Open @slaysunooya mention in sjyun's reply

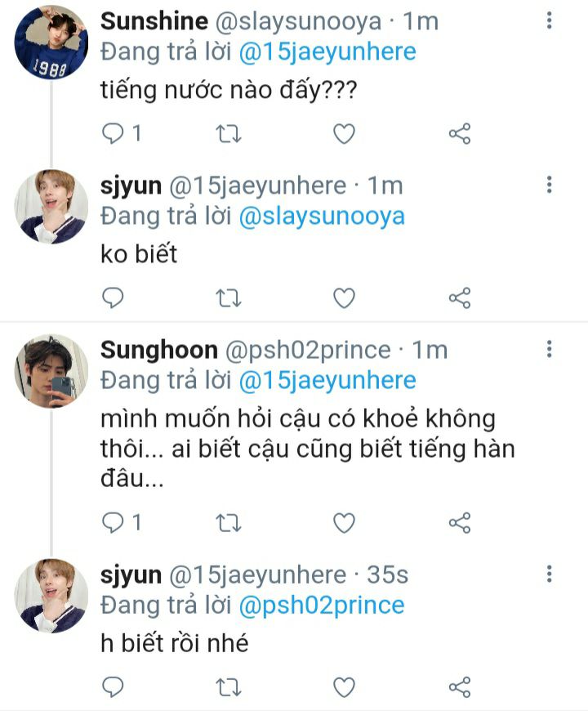321,217
